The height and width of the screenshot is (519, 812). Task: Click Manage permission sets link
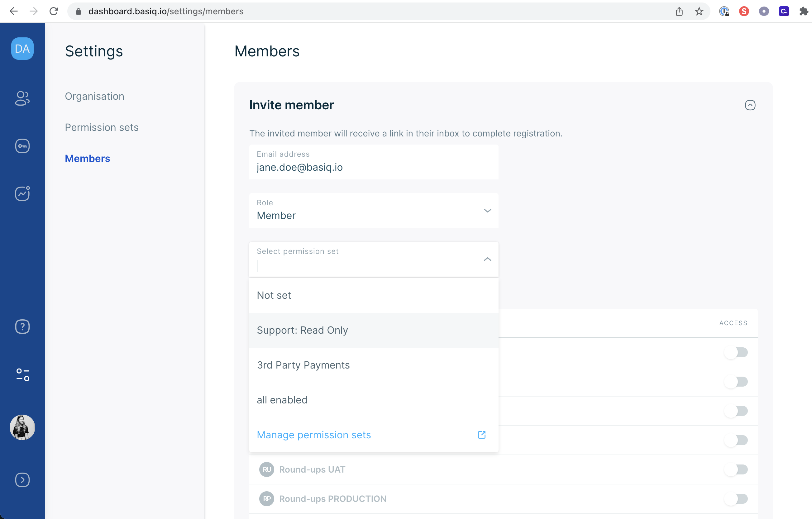[x=313, y=435]
